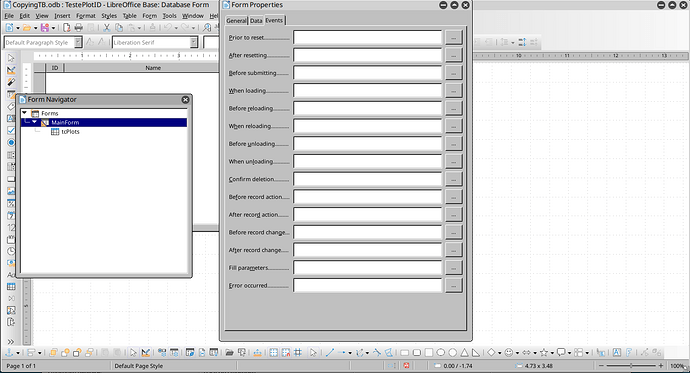Open dropdown arrow next to Save icon
The image size is (690, 373).
[53, 28]
